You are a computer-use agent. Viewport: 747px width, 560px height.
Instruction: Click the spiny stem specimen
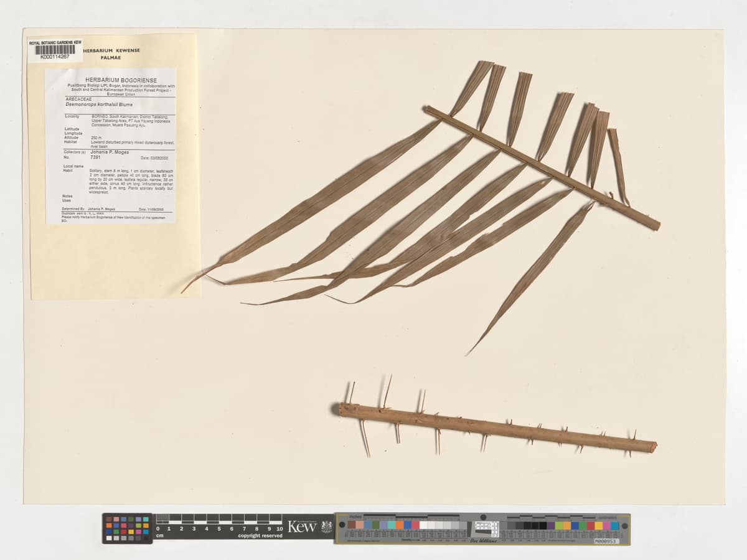pos(497,427)
